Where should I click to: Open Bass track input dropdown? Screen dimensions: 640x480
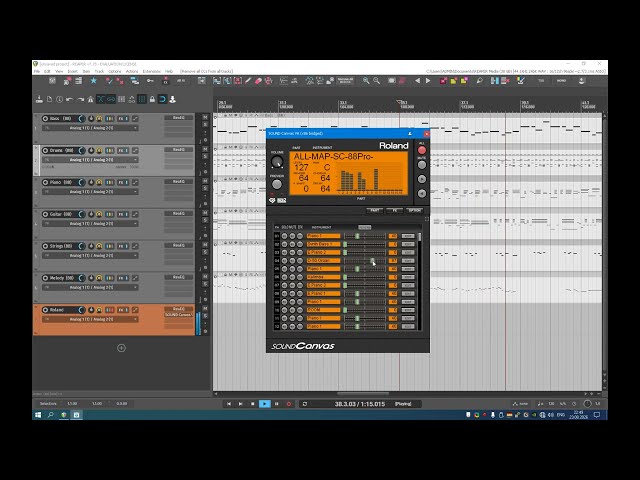pyautogui.click(x=90, y=128)
